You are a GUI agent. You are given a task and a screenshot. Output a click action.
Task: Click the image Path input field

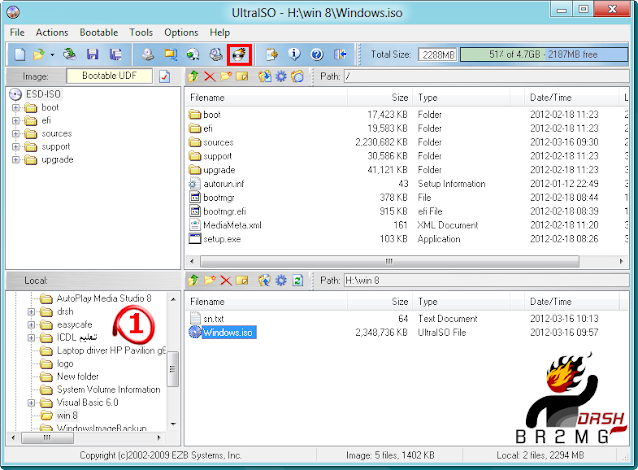tap(486, 76)
